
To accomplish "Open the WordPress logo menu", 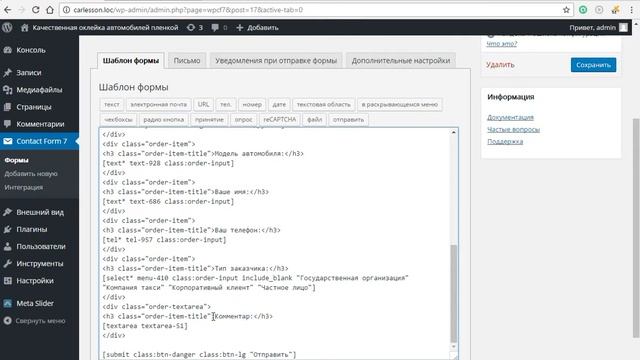I will (x=7, y=27).
